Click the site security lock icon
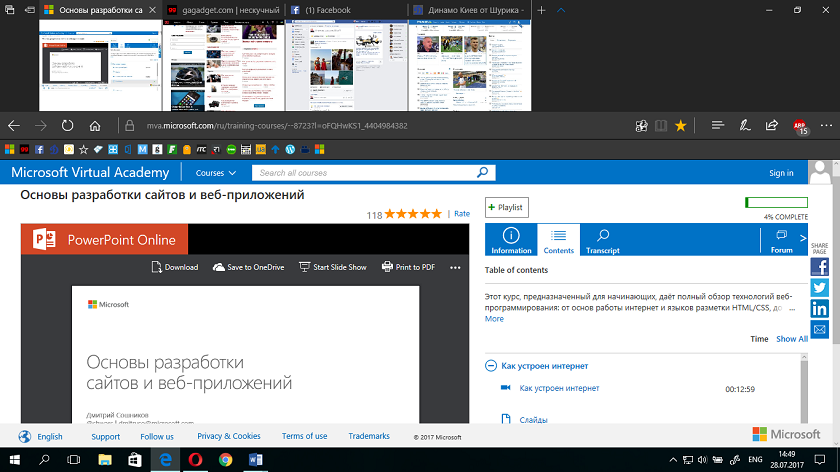The image size is (840, 472). tap(129, 126)
